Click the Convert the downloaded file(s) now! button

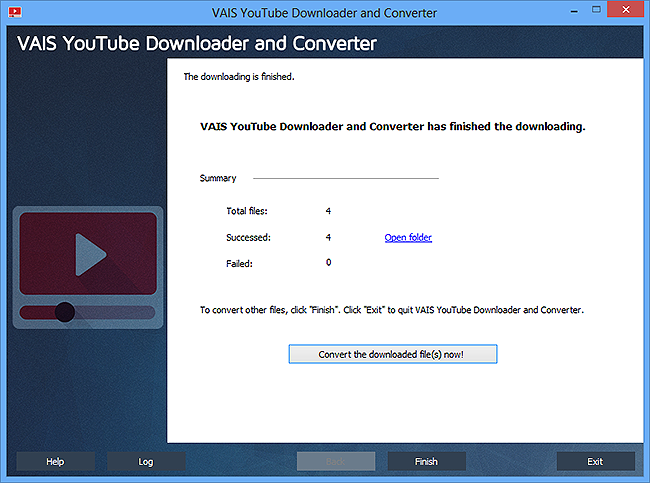click(393, 354)
